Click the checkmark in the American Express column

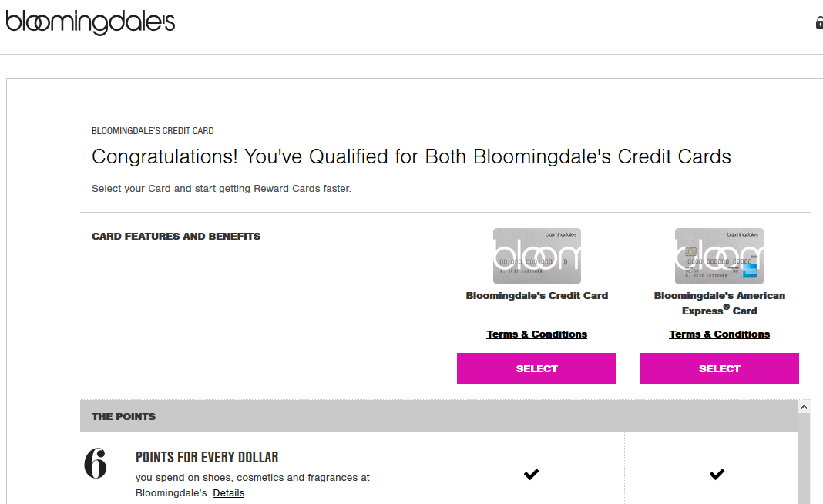click(717, 474)
